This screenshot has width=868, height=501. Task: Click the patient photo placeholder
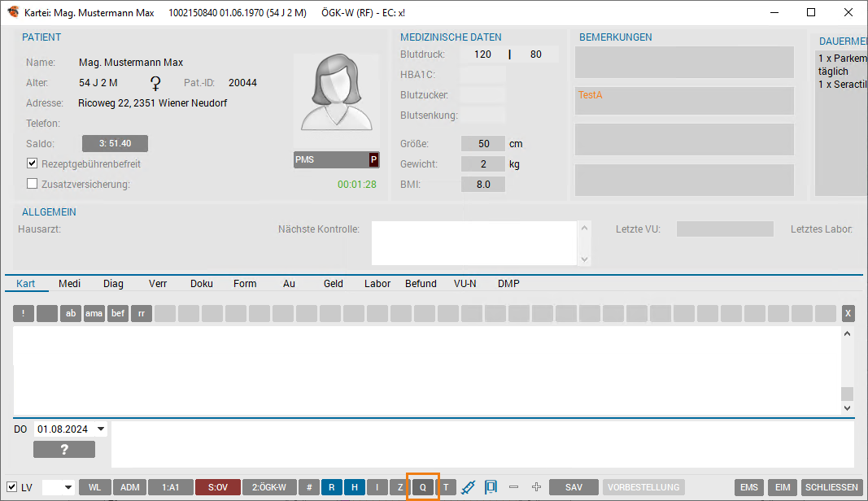pos(337,93)
